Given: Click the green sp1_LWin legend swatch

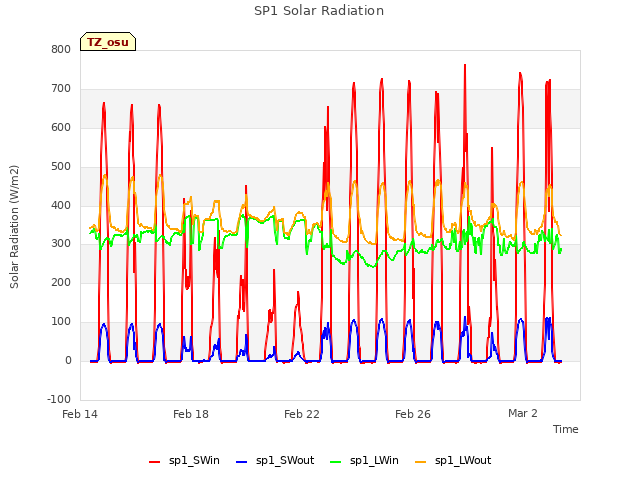Looking at the screenshot, I should pos(335,462).
